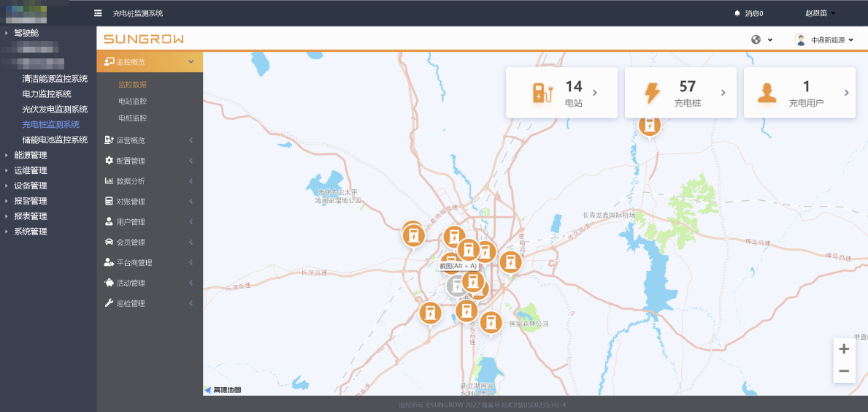Open 电桩监控 submenu item
This screenshot has width=868, height=412.
point(132,118)
